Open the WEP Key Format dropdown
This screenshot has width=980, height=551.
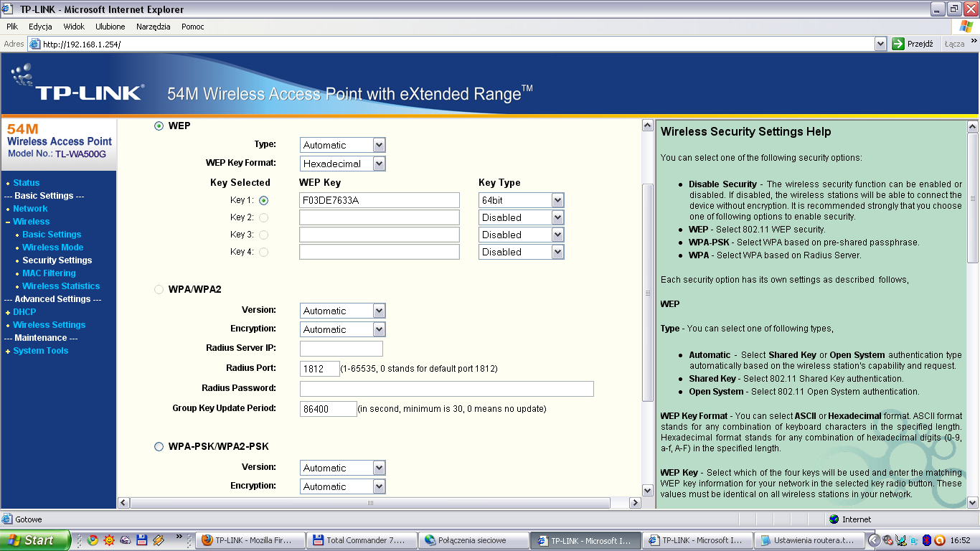[x=343, y=164]
